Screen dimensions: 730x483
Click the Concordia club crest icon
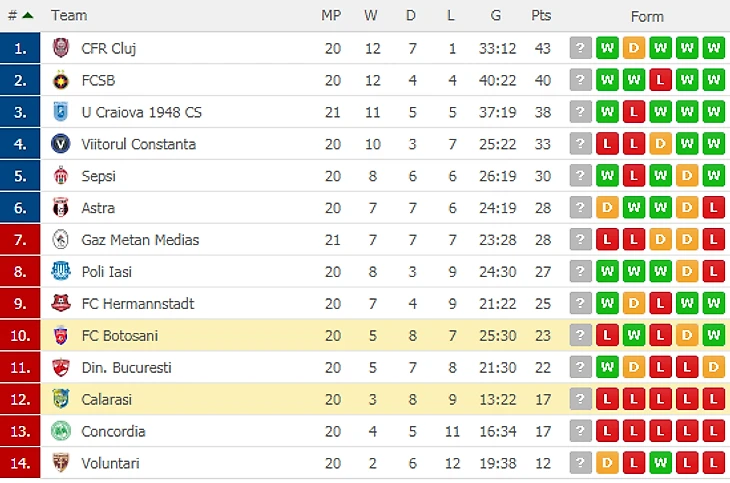(x=60, y=432)
